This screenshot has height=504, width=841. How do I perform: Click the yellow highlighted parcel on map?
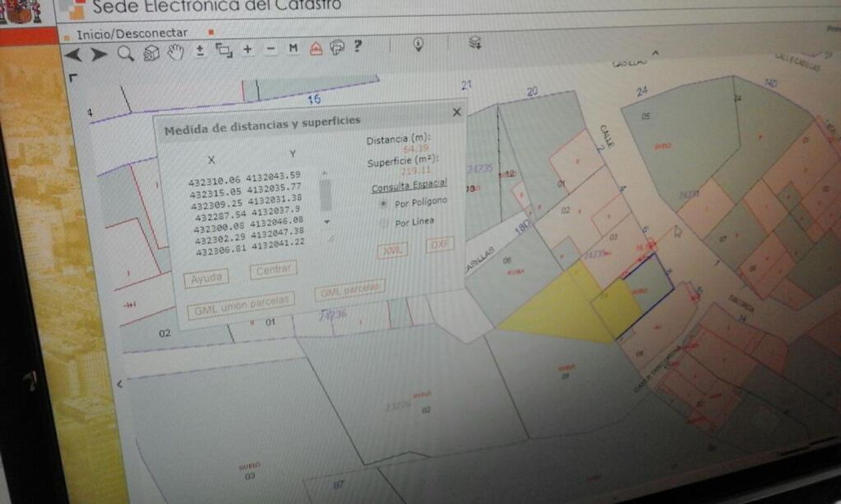point(556,309)
